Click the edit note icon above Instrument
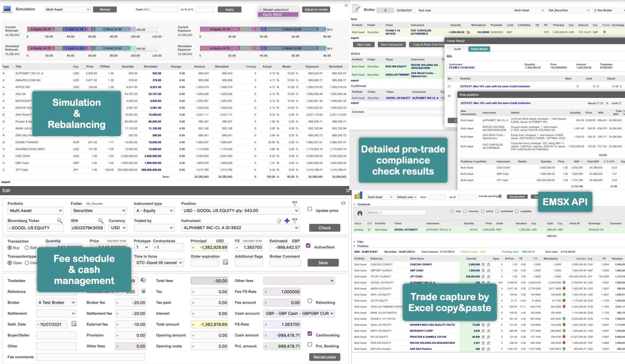625x364 pixels. point(279,221)
